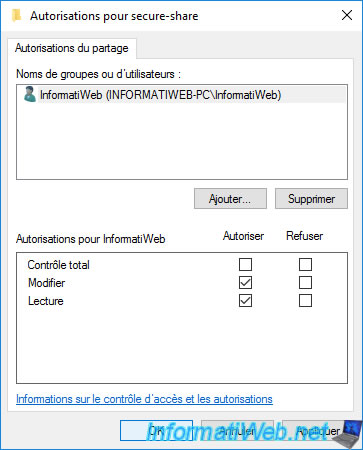
Task: Select the InformatiWeb user avatar icon
Action: [30, 94]
